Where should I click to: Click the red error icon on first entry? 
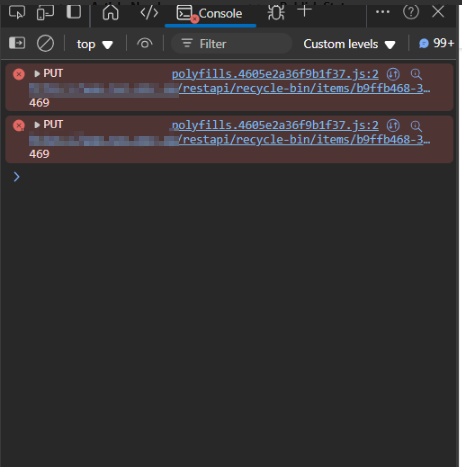pyautogui.click(x=19, y=74)
